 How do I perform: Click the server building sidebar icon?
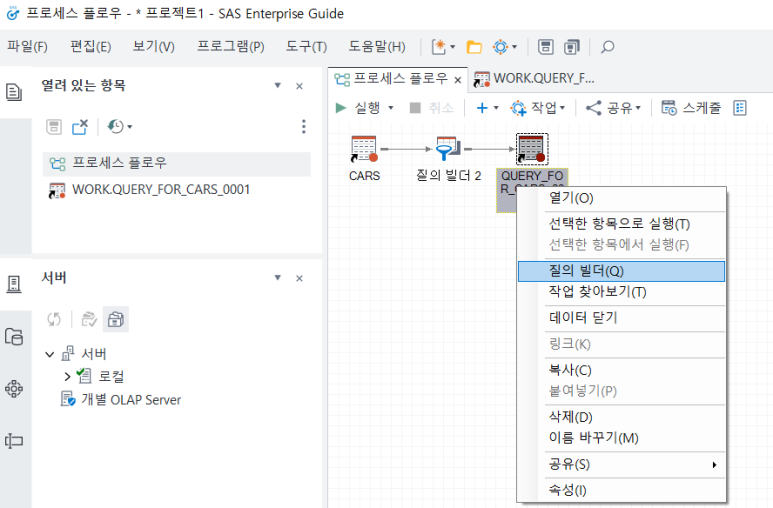coord(14,284)
